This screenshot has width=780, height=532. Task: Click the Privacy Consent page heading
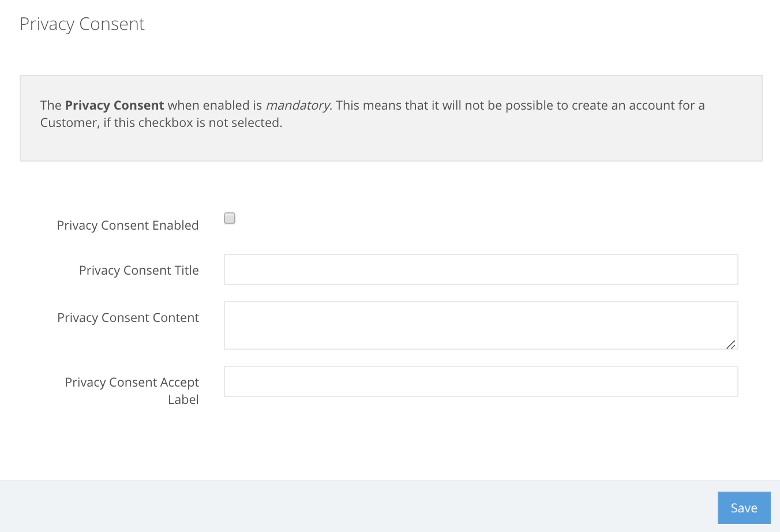tap(82, 24)
